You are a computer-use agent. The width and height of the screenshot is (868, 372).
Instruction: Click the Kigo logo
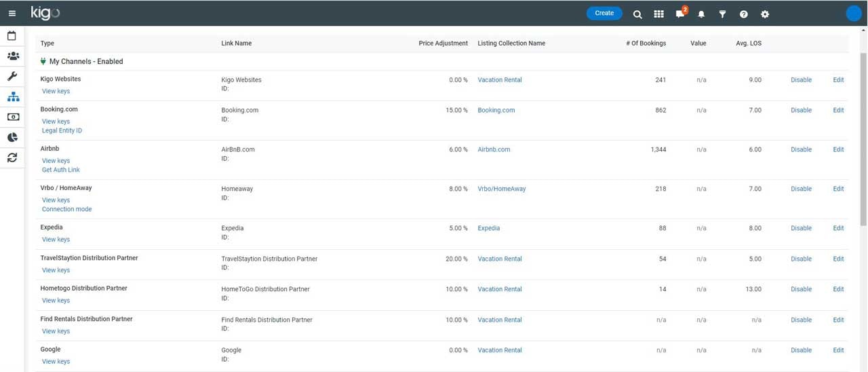[x=45, y=13]
